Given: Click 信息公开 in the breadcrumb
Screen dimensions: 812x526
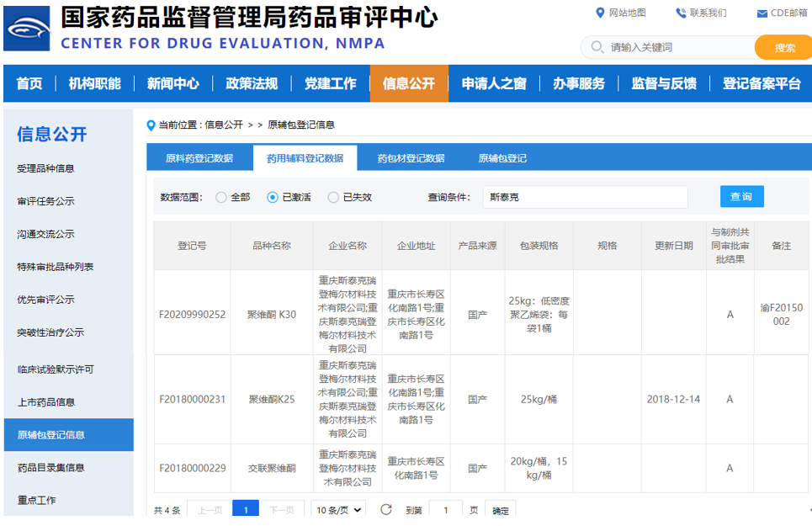Looking at the screenshot, I should tap(224, 125).
